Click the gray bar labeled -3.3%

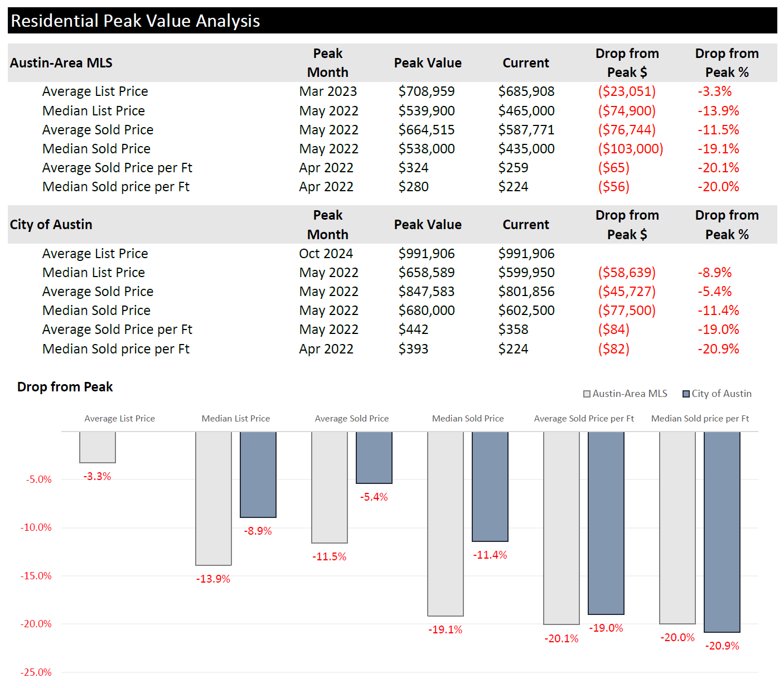point(98,447)
